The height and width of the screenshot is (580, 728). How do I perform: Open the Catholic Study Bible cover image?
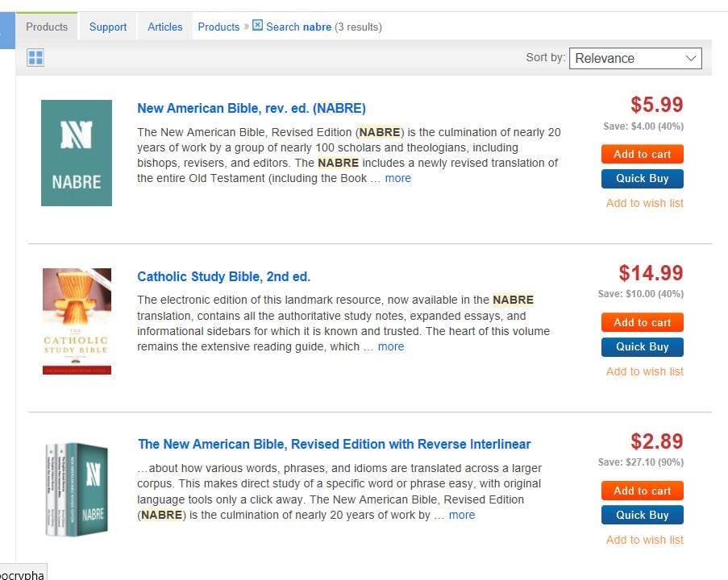[77, 321]
